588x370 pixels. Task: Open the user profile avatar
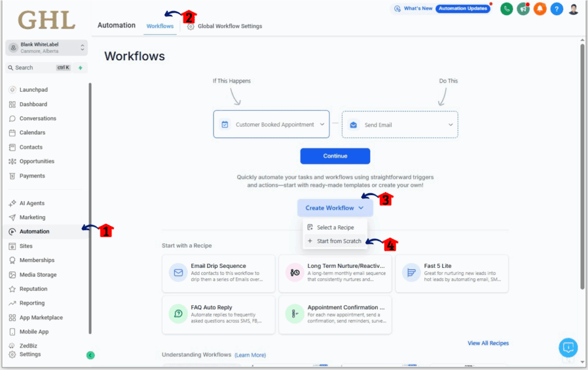click(574, 9)
